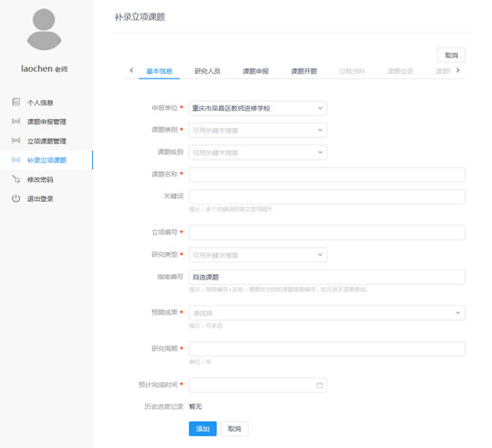Open the 课题类别 dropdown
This screenshot has width=492, height=448.
(258, 131)
